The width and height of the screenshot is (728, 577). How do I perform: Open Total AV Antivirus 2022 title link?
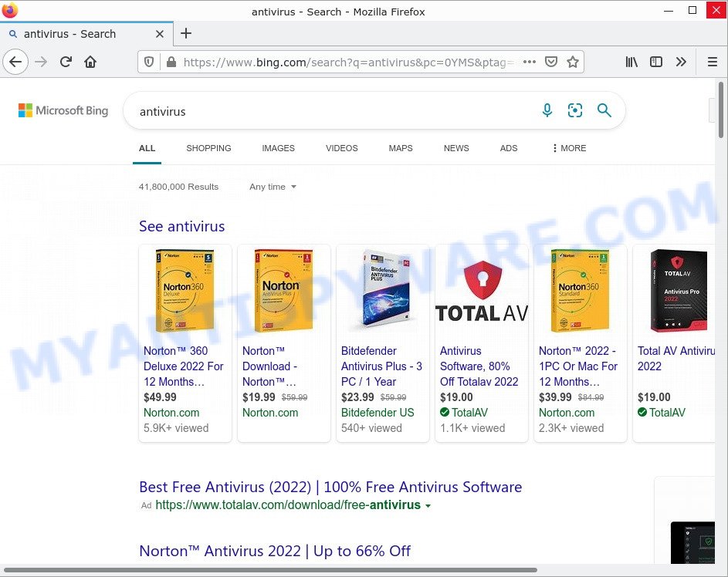pos(676,359)
